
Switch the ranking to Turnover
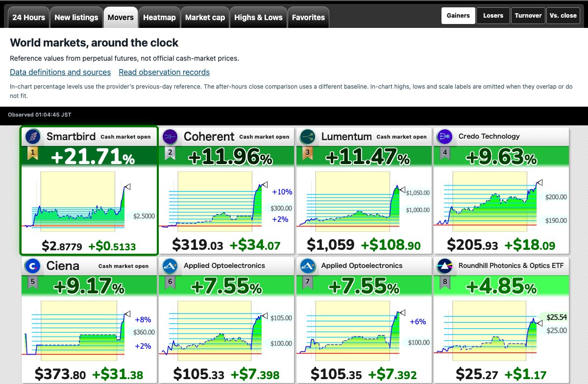point(528,16)
